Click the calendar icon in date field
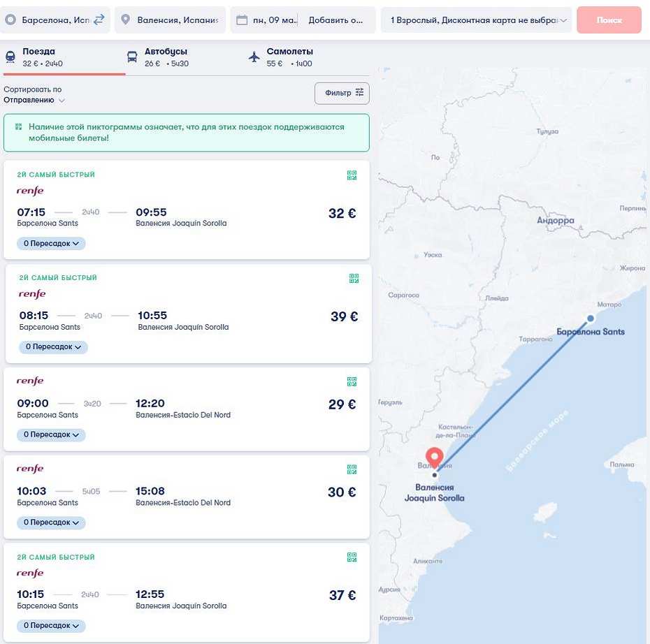Viewport: 650px width, 644px height. (x=242, y=20)
